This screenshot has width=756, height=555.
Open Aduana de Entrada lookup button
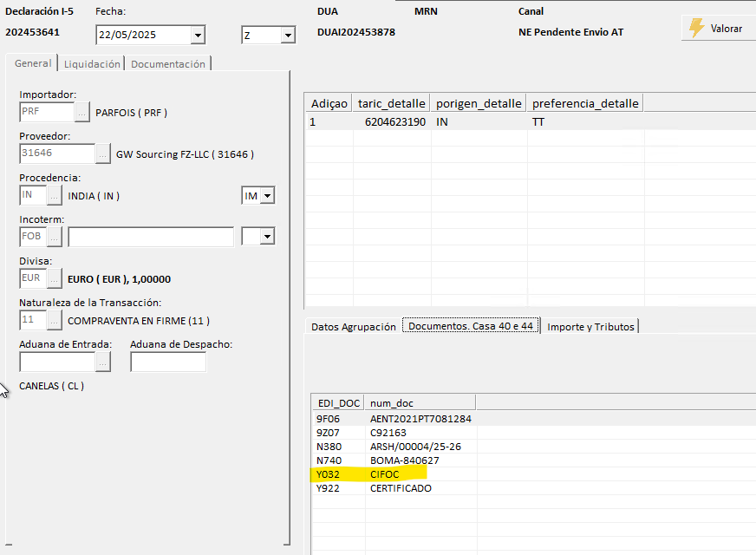pyautogui.click(x=103, y=362)
